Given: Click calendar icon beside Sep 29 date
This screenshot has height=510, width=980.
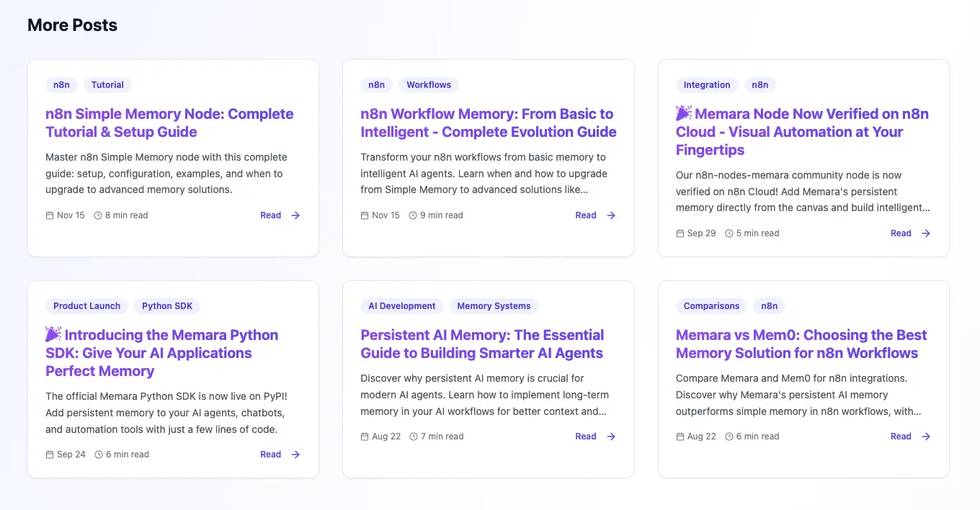Looking at the screenshot, I should [x=680, y=233].
